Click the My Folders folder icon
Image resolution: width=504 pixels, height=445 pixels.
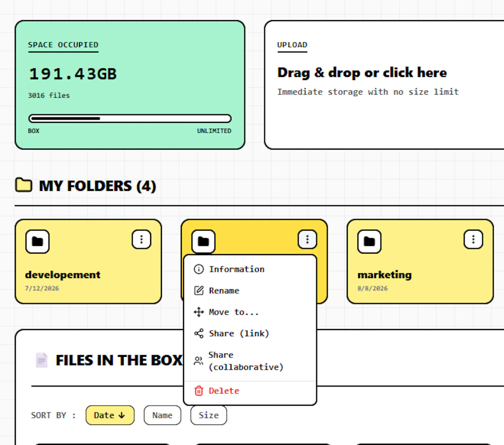coord(24,185)
